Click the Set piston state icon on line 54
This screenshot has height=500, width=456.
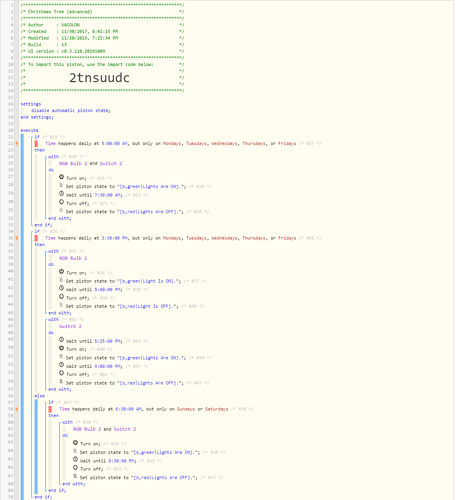tap(61, 381)
